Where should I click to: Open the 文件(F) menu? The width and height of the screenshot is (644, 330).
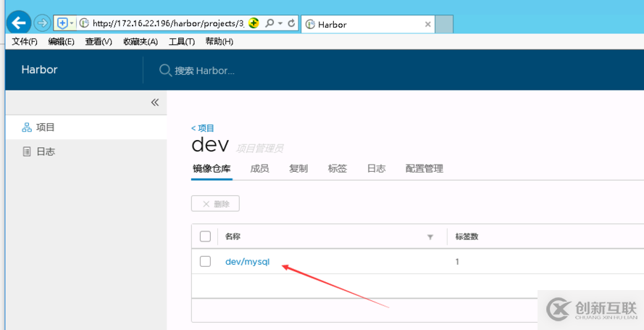click(x=25, y=41)
